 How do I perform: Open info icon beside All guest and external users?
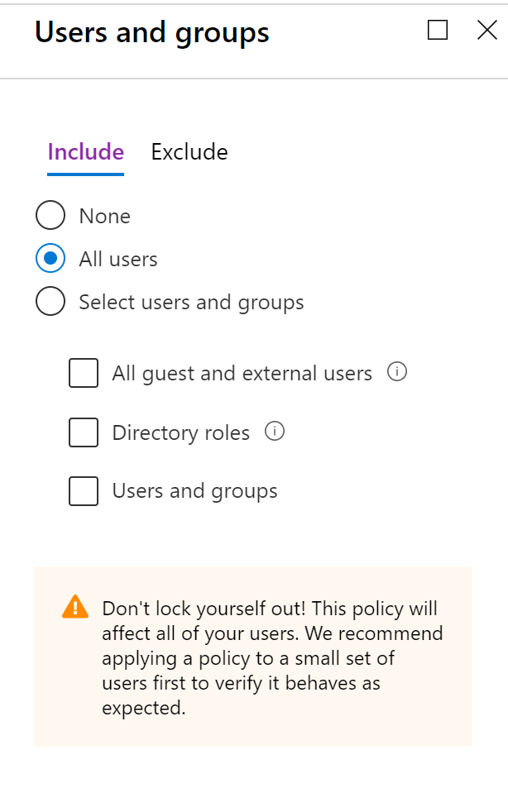click(x=397, y=372)
